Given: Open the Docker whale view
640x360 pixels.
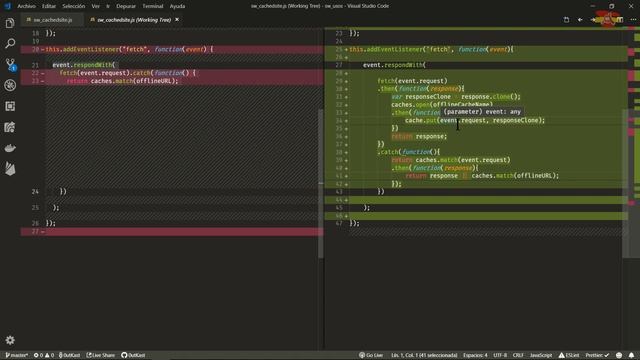Looking at the screenshot, I should coord(10,148).
